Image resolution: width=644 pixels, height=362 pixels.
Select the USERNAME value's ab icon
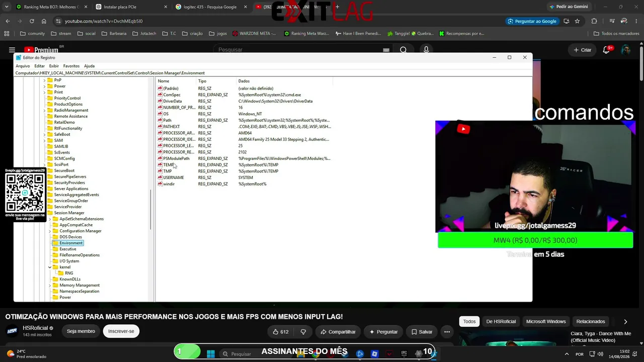click(x=160, y=177)
